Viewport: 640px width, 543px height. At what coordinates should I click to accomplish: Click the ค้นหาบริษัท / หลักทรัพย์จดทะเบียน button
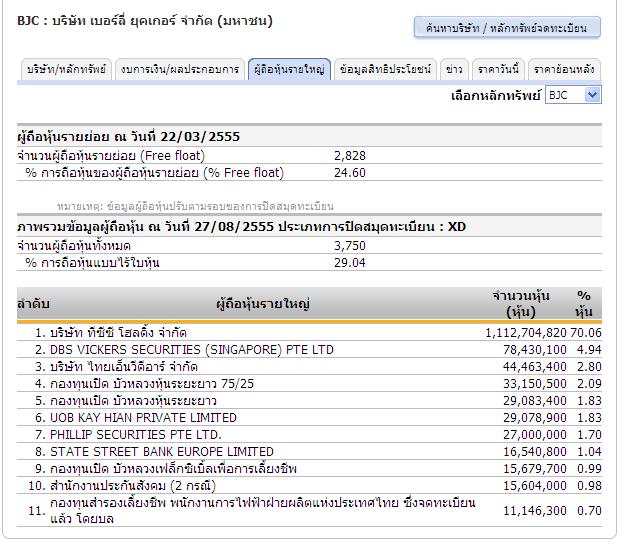(x=507, y=28)
